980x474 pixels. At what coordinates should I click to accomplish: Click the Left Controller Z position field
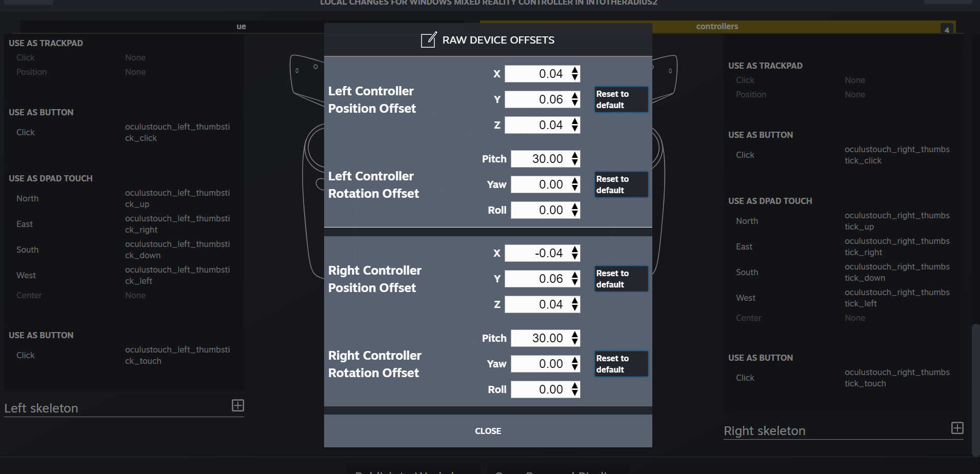click(x=536, y=125)
